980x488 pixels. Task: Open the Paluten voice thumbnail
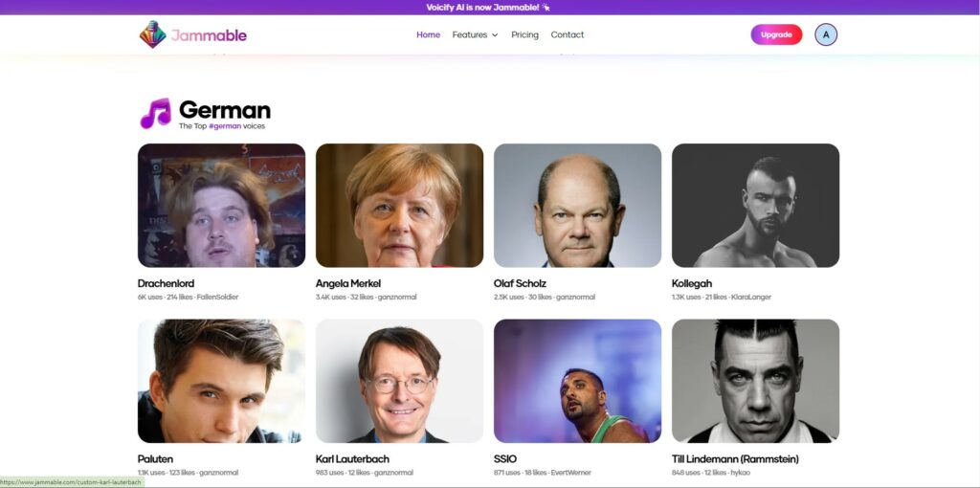[221, 381]
